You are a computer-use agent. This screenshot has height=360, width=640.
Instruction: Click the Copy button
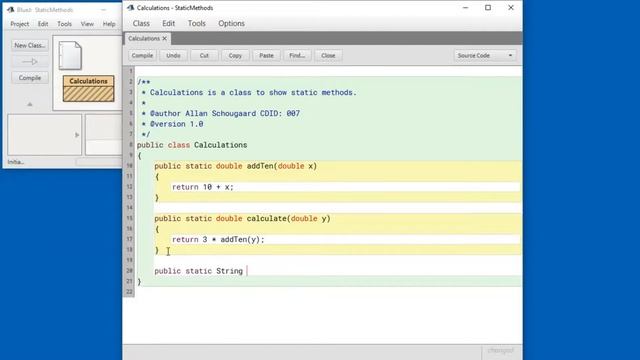coord(235,56)
